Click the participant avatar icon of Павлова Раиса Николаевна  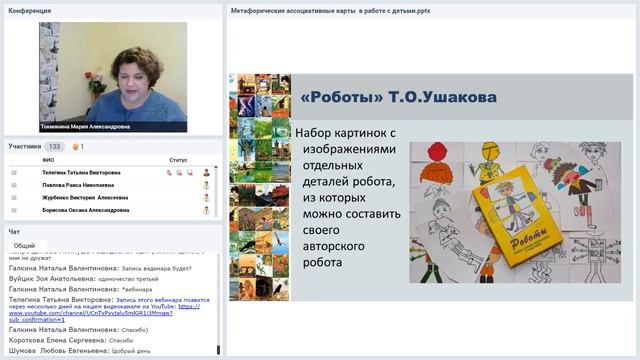(x=207, y=185)
